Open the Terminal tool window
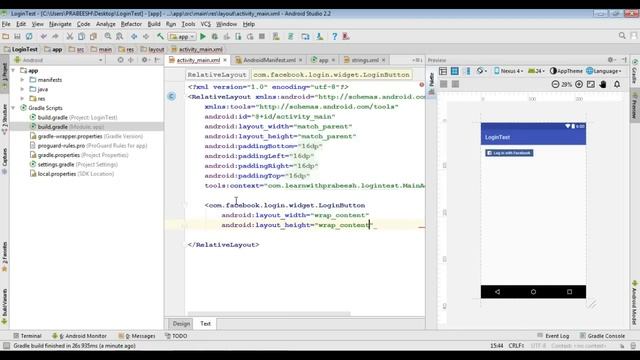 click(27, 336)
